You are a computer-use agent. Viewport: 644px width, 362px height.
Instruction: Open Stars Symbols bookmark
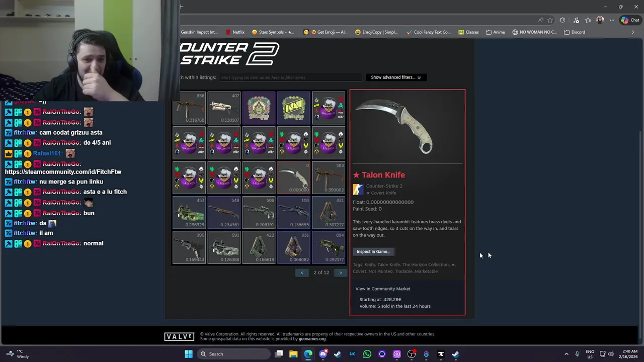coord(273,32)
